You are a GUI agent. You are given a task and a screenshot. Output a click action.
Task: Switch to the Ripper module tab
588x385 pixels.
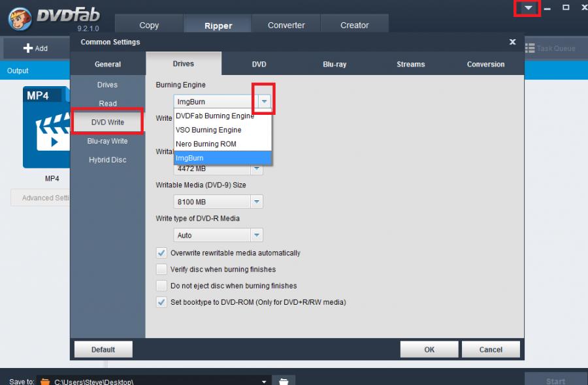coord(218,25)
